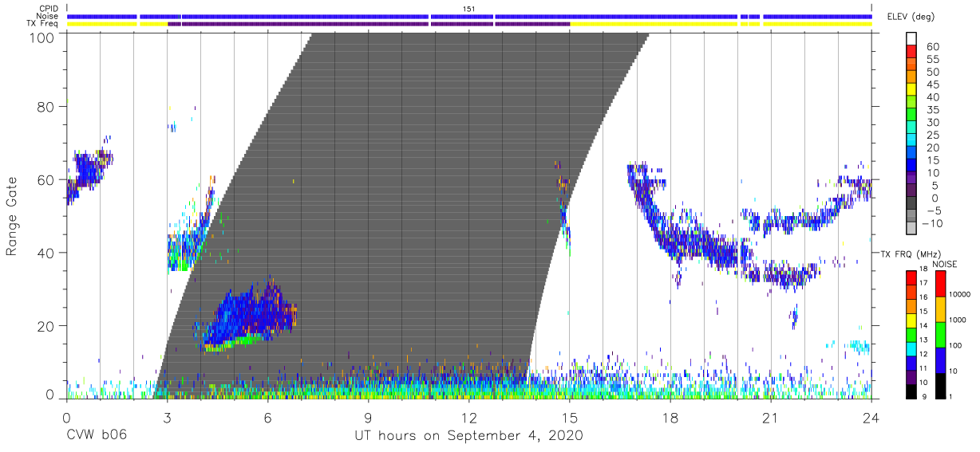Click the y-axis tick label 80

click(47, 107)
